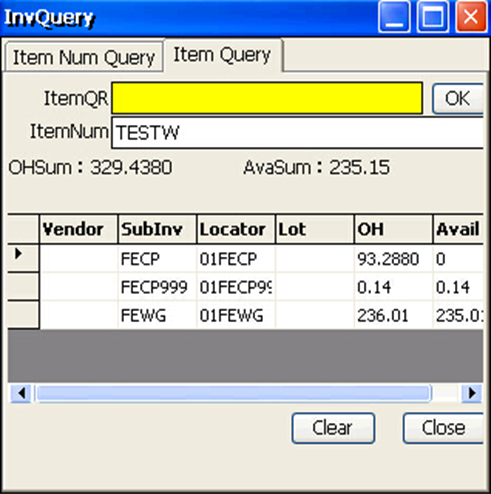Viewport: 491px width, 494px height.
Task: Click the horizontal scrollbar thumb
Action: pos(233,393)
